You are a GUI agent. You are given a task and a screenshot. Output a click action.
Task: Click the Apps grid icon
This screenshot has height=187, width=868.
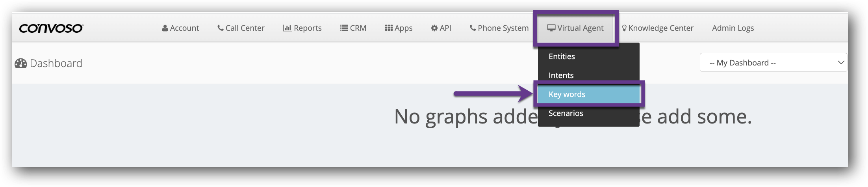389,28
